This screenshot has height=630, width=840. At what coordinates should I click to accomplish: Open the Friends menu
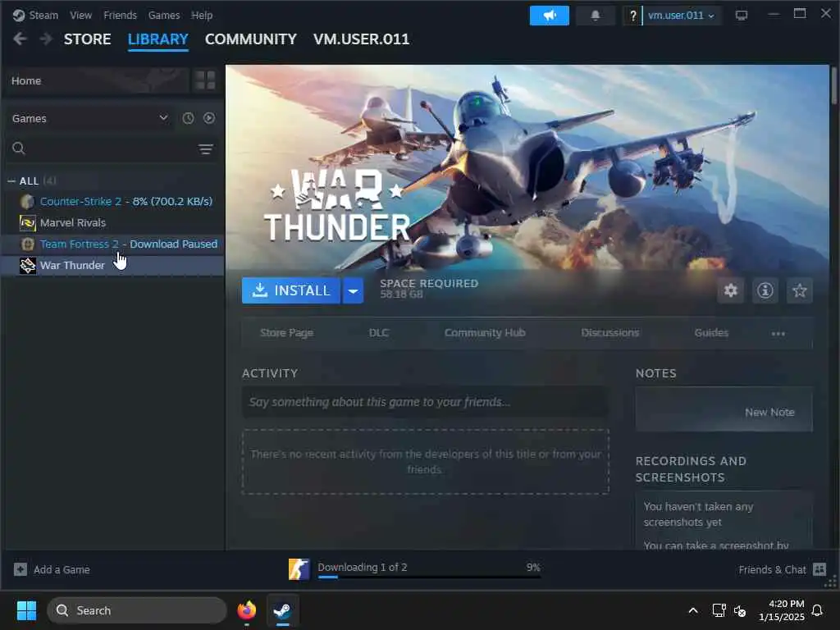pos(120,16)
